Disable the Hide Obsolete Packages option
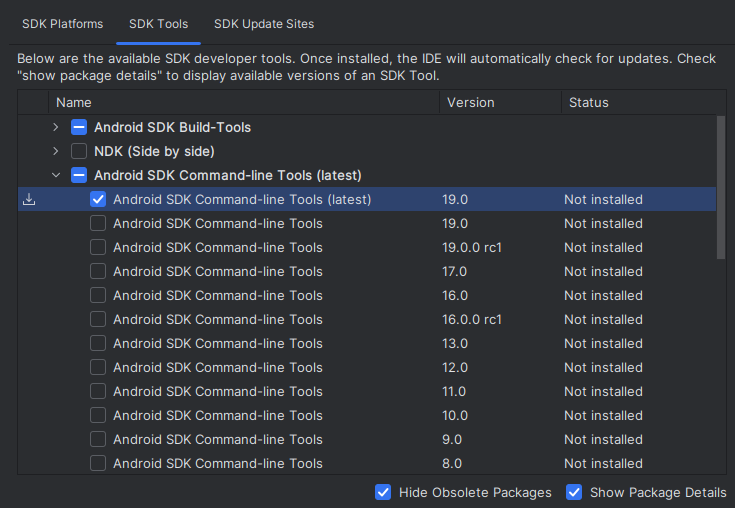The image size is (735, 508). 383,492
